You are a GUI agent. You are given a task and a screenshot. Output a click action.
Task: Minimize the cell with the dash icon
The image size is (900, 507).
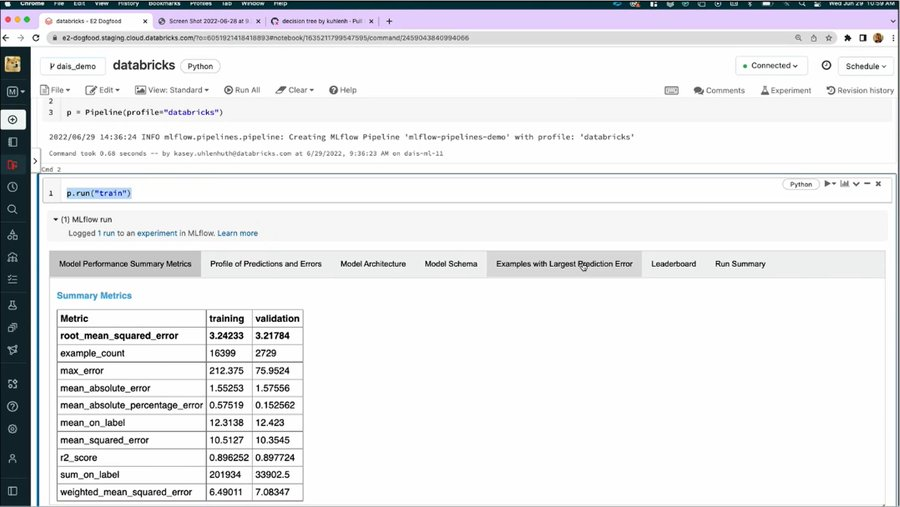[867, 184]
